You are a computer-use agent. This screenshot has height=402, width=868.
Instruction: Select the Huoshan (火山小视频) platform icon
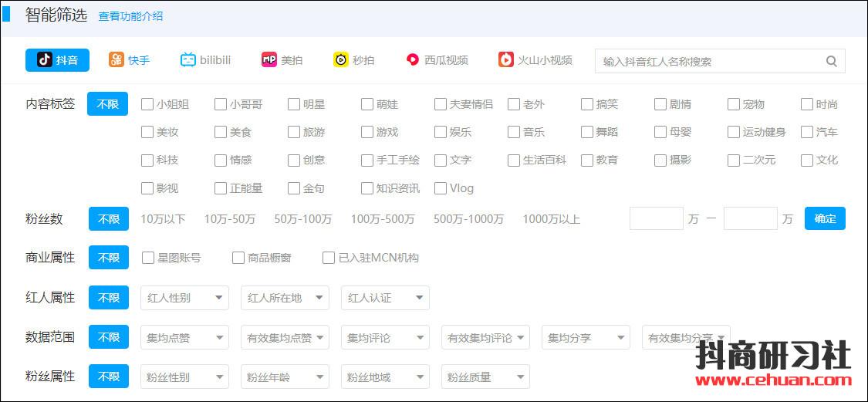tap(505, 60)
